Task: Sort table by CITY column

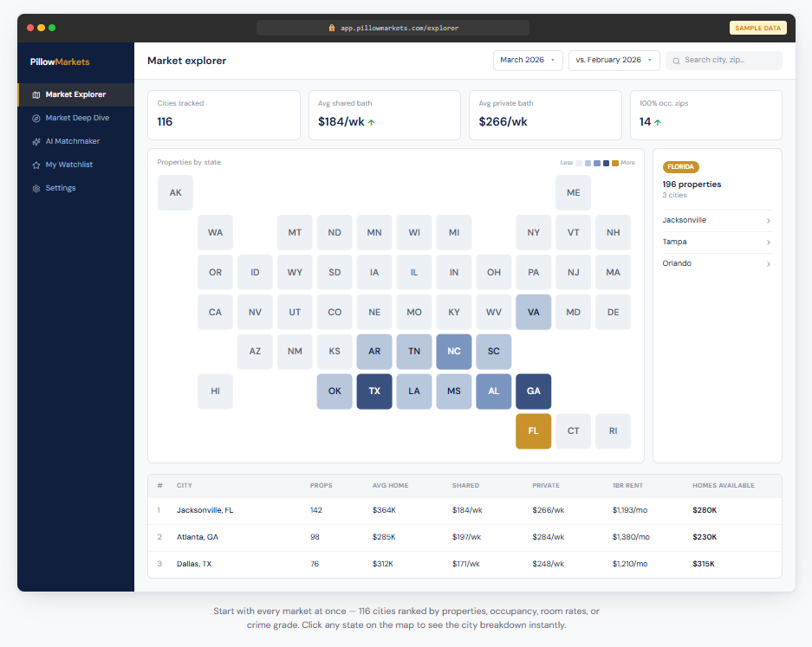Action: click(185, 486)
